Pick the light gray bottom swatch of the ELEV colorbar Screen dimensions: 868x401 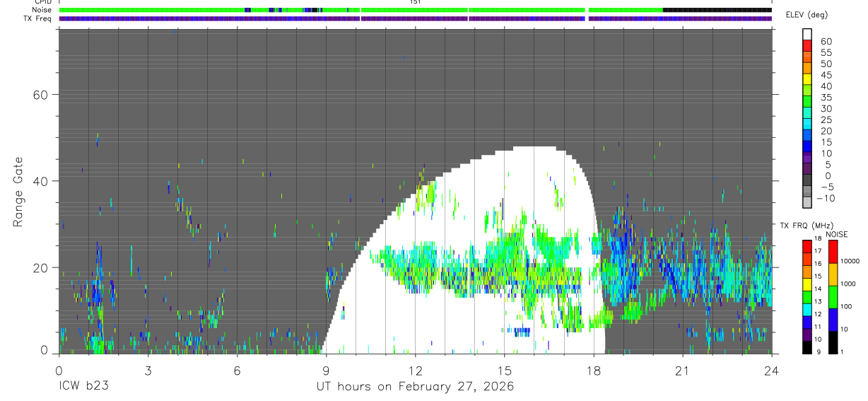(x=807, y=202)
